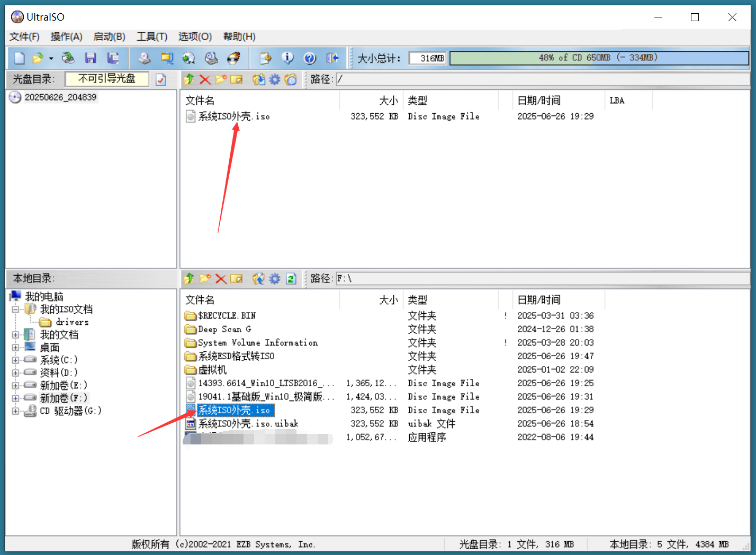Click red X delete icon in local pane
This screenshot has width=756, height=555.
tap(221, 279)
